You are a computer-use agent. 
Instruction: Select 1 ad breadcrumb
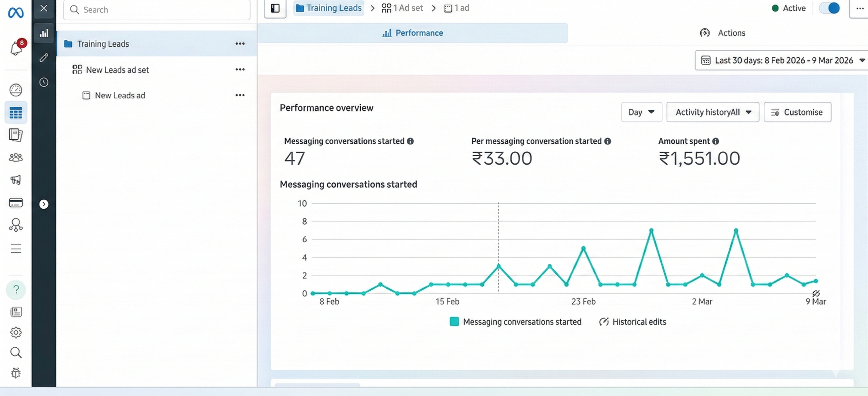click(x=456, y=8)
